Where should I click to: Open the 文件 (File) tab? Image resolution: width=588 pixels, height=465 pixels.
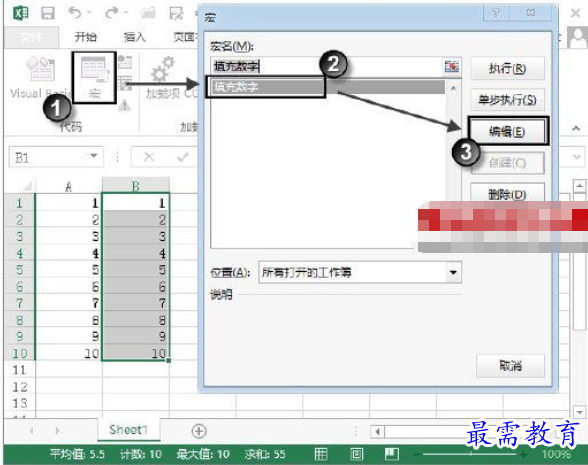click(x=31, y=37)
